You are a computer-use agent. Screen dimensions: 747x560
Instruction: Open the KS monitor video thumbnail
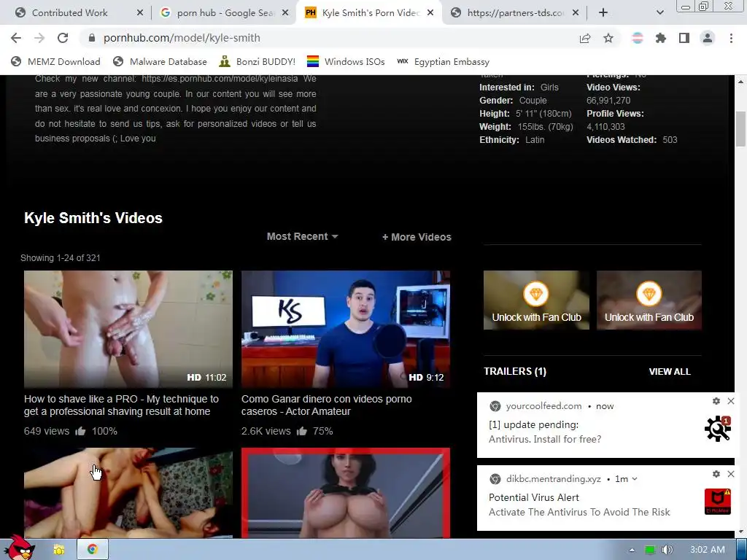(x=345, y=329)
